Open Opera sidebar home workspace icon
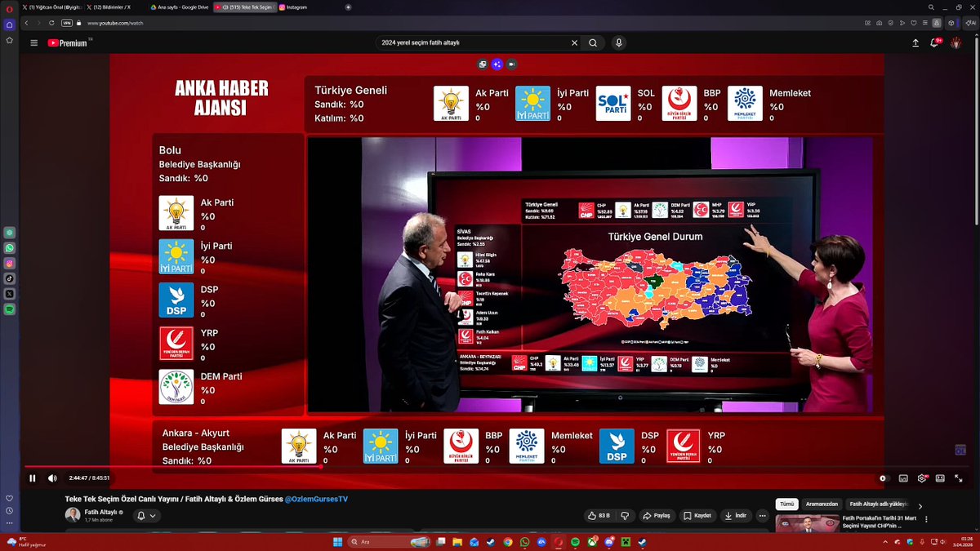This screenshot has height=551, width=980. tap(9, 24)
